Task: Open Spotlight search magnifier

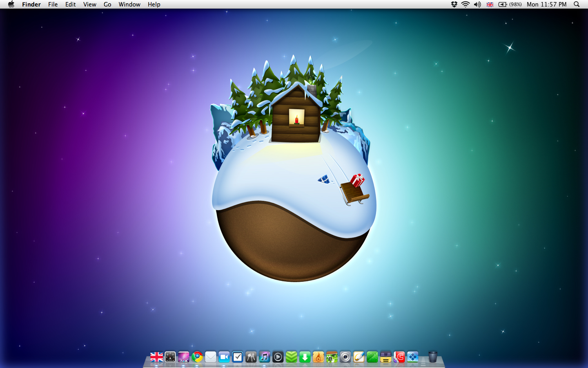Action: (577, 4)
